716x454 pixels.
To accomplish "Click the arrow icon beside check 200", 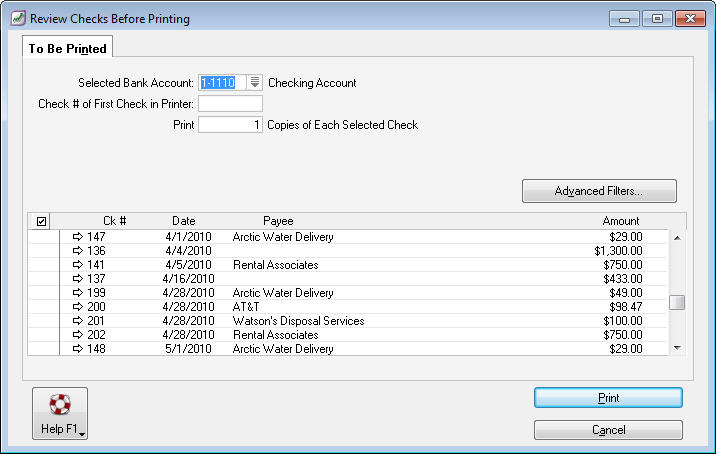I will point(78,306).
